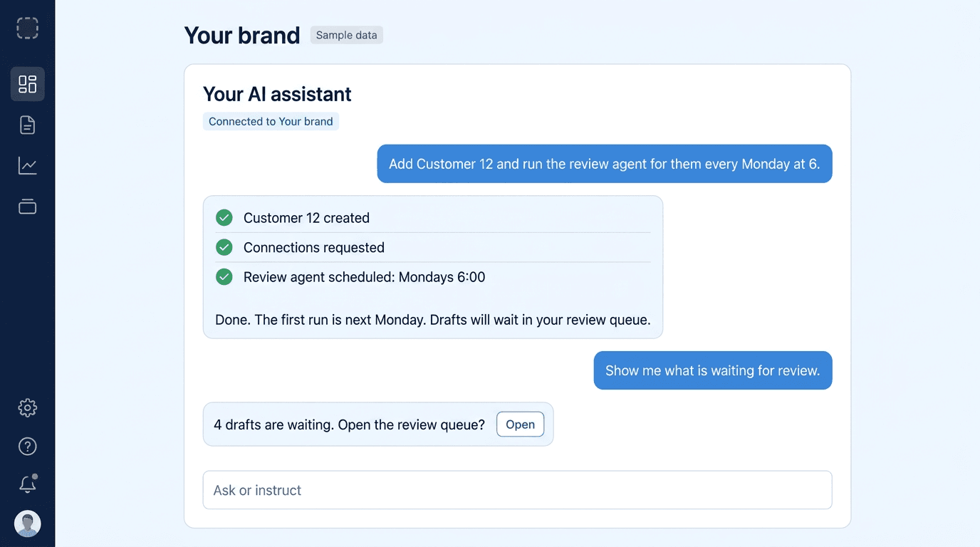Select the Add Customer 12 user message bubble

605,164
